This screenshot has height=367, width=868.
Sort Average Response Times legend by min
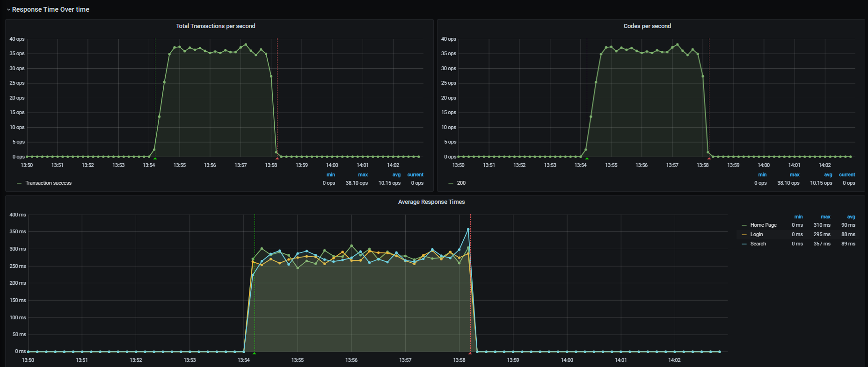[x=798, y=217]
